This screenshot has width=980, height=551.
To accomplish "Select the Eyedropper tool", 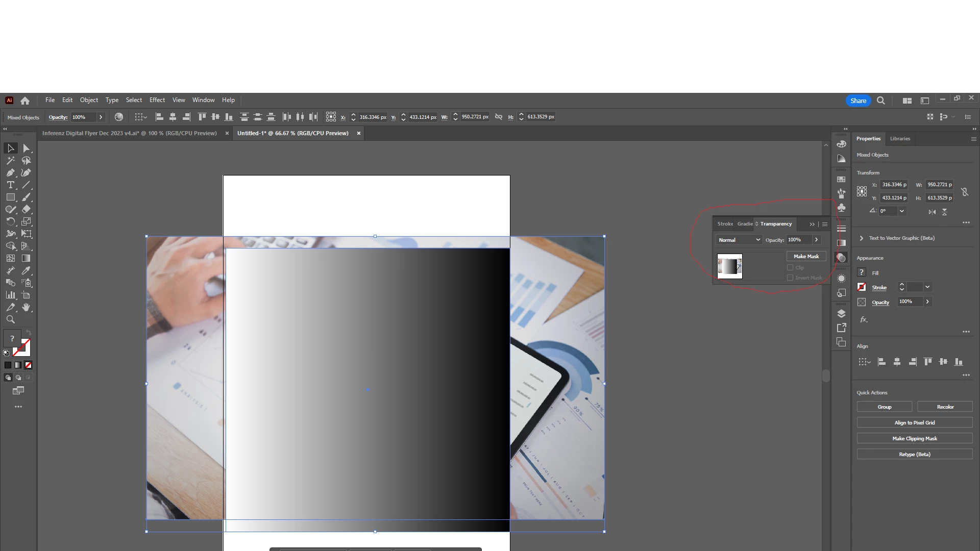I will (27, 271).
